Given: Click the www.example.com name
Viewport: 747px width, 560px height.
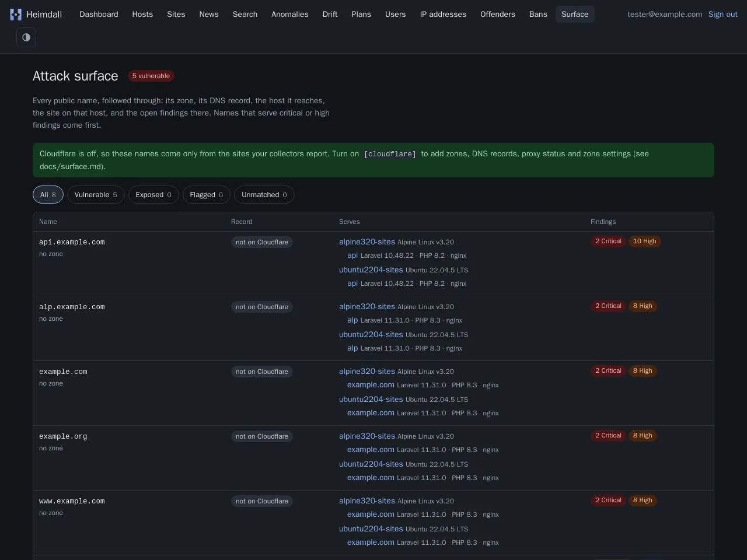Looking at the screenshot, I should pyautogui.click(x=72, y=501).
